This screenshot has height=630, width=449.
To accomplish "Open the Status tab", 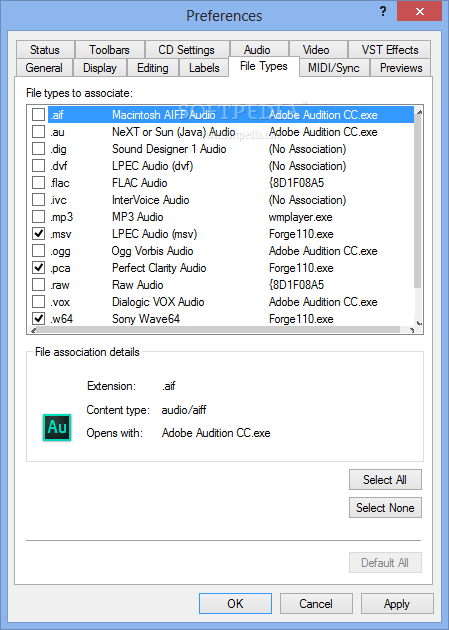I will [x=45, y=50].
